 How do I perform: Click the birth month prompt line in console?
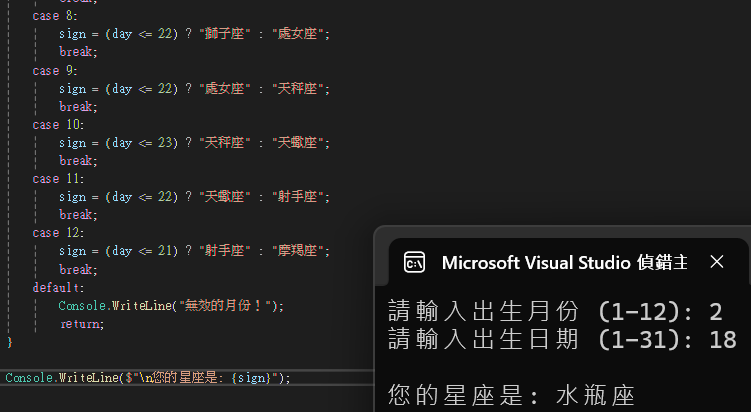point(555,311)
